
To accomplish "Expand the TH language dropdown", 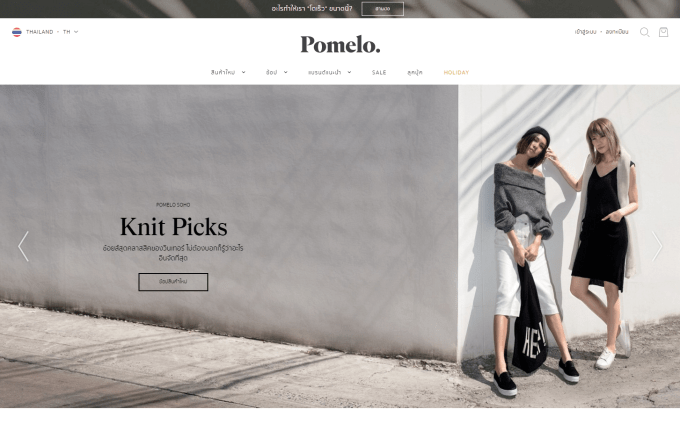I will tap(71, 32).
